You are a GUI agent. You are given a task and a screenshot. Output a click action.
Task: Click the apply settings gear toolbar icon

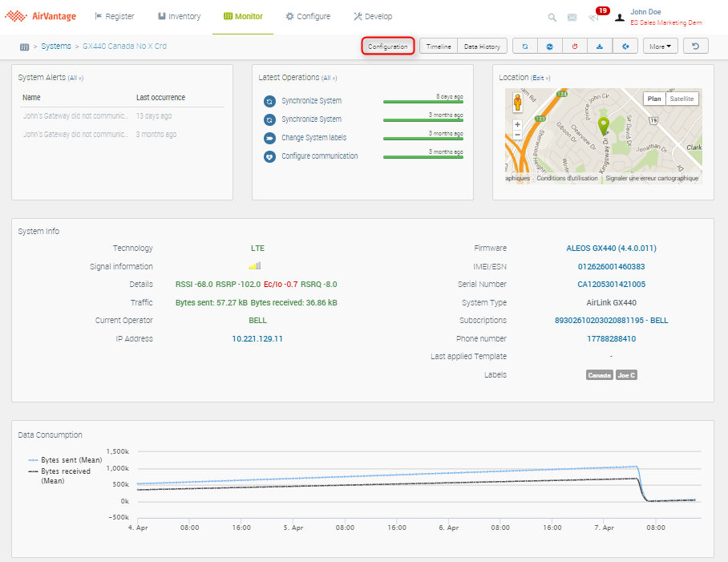[550, 46]
